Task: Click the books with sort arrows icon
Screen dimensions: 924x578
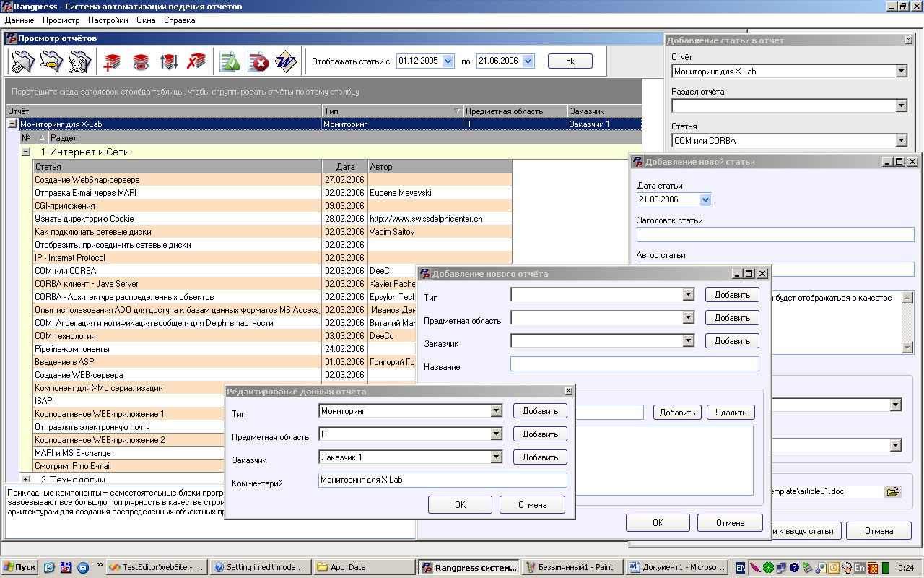Action: point(169,62)
